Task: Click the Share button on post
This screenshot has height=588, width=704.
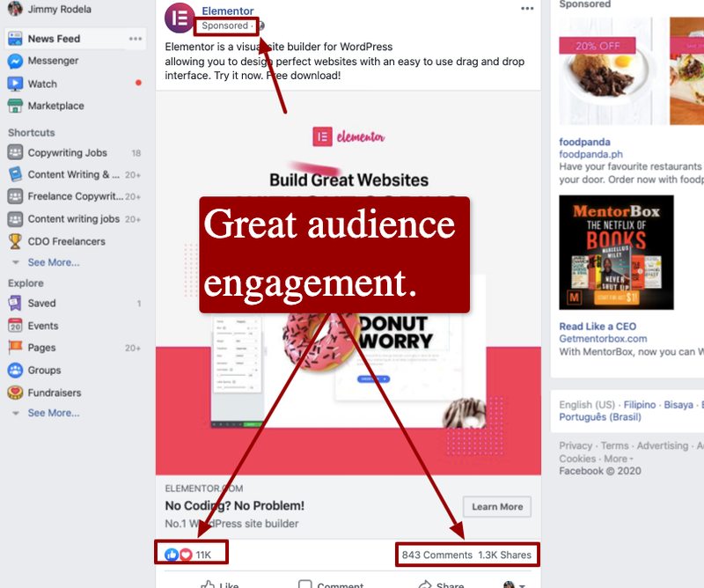Action: click(x=442, y=584)
